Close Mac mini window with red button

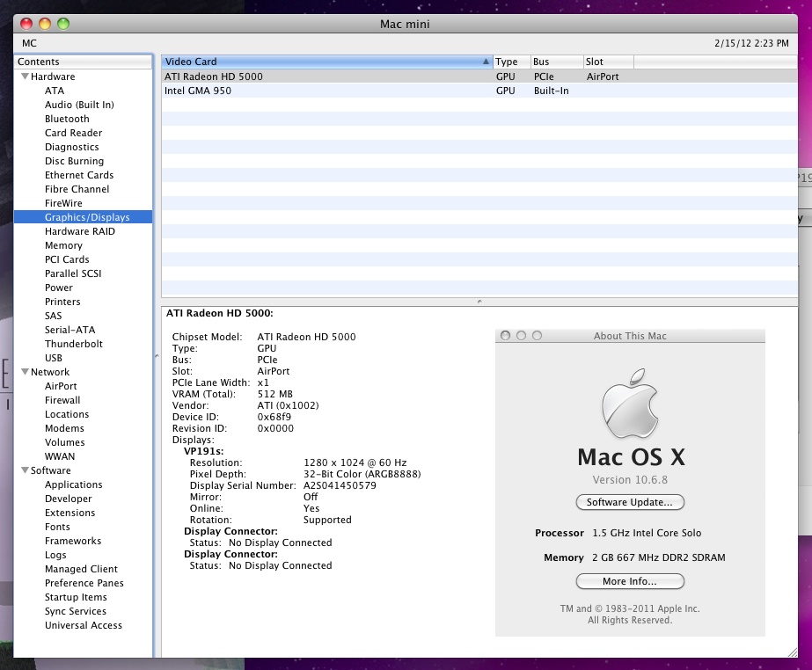tap(26, 24)
